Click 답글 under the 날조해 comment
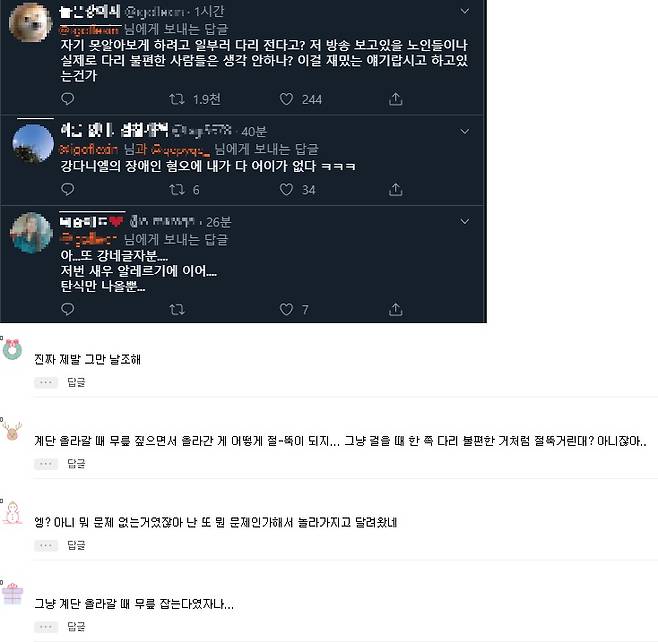The image size is (658, 642). 76,383
